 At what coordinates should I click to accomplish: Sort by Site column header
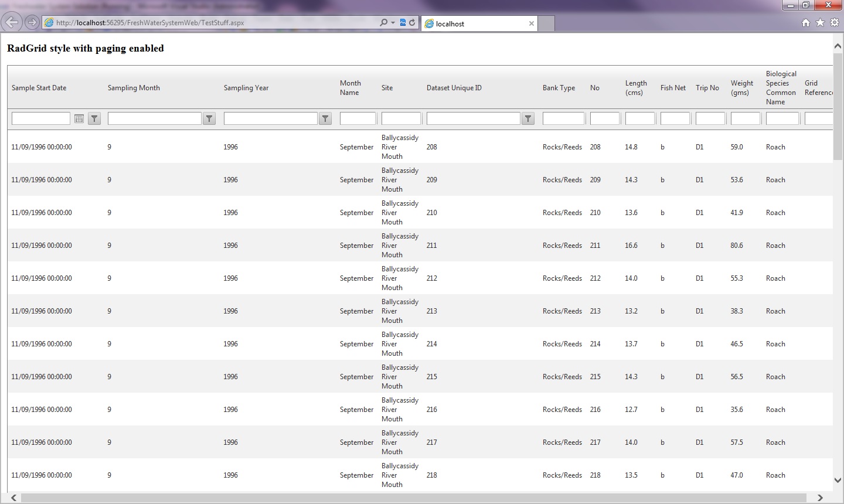[387, 88]
